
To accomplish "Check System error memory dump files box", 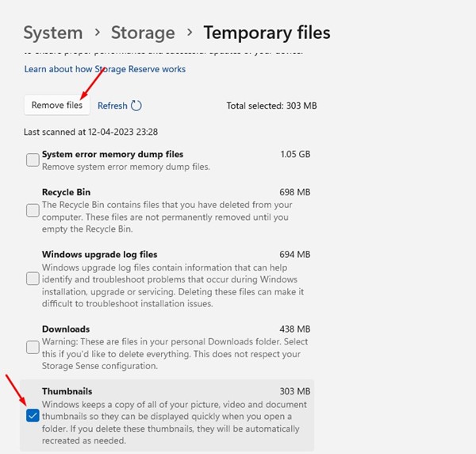I will [x=33, y=160].
